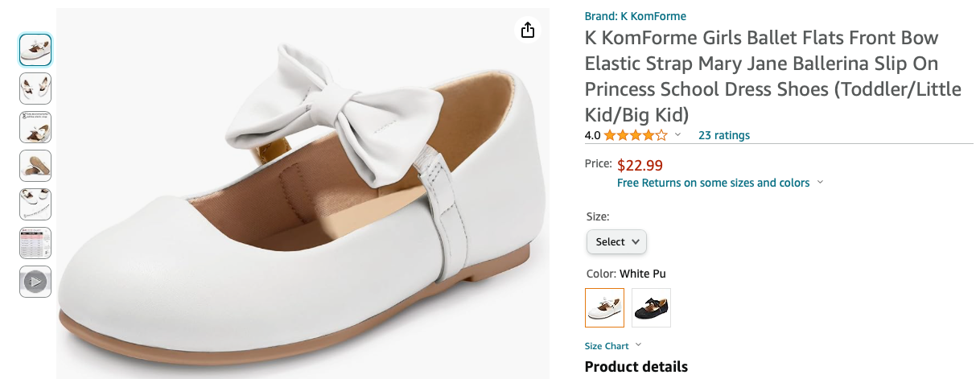The width and height of the screenshot is (980, 379).
Task: Open the Size Chart link
Action: (x=607, y=346)
